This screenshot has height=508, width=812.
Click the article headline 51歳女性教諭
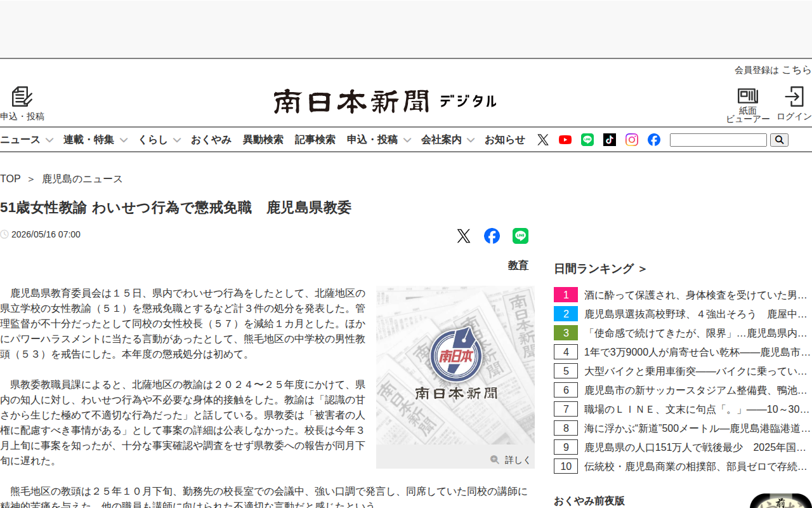pyautogui.click(x=176, y=208)
